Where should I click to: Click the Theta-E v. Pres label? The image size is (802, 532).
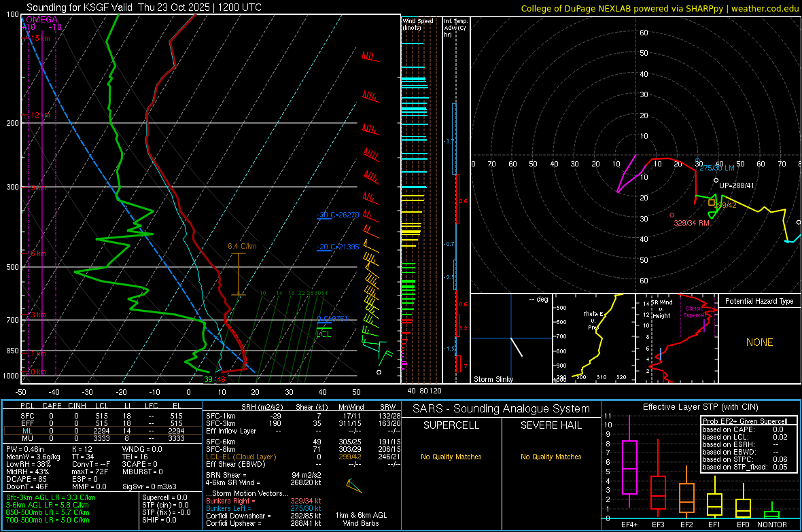click(x=593, y=320)
